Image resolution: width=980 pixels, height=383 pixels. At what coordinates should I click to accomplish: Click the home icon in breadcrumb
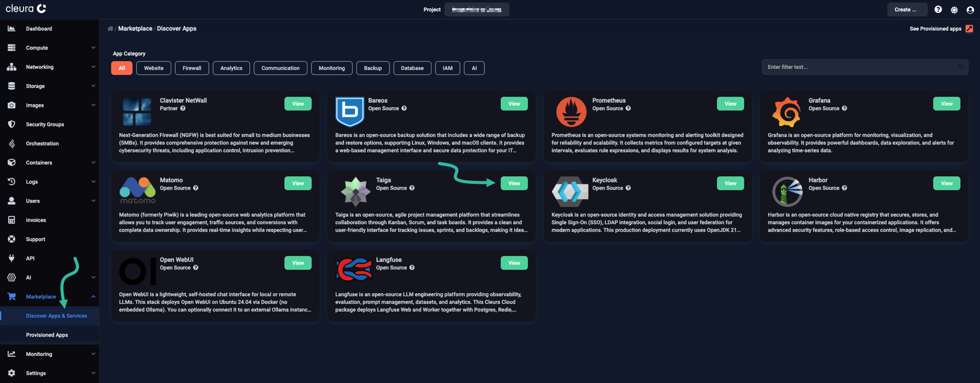(110, 29)
